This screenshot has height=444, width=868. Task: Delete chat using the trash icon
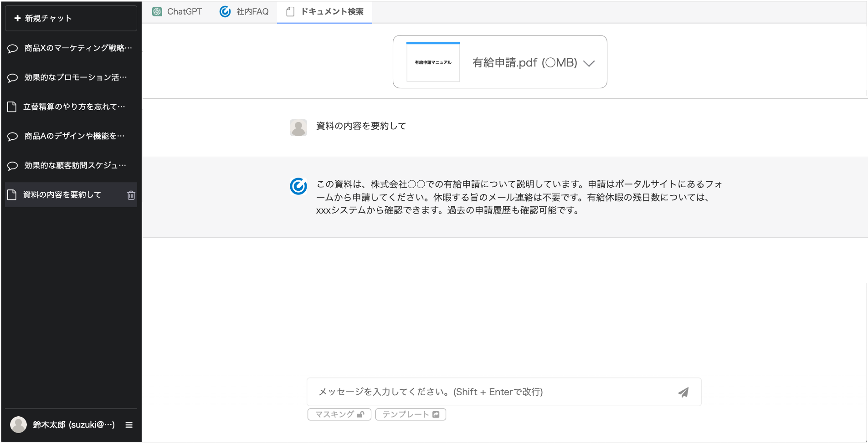click(x=131, y=195)
